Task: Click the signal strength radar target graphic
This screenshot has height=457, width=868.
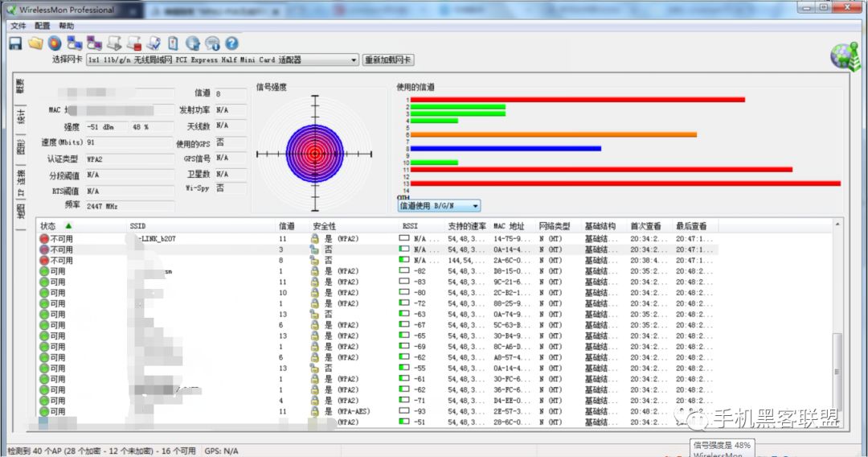Action: (314, 154)
